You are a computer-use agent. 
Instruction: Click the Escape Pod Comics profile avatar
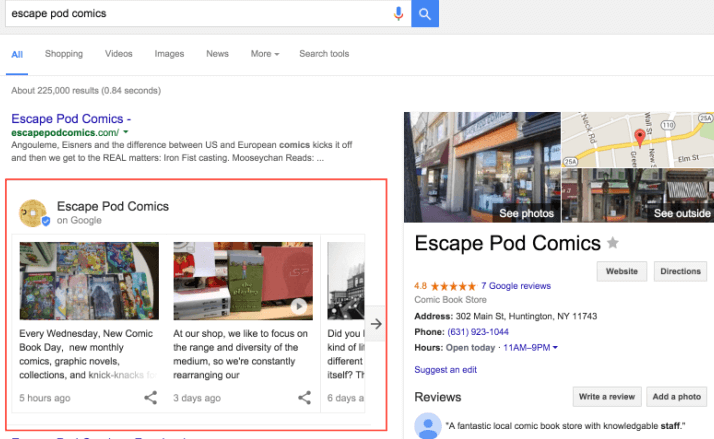click(35, 212)
